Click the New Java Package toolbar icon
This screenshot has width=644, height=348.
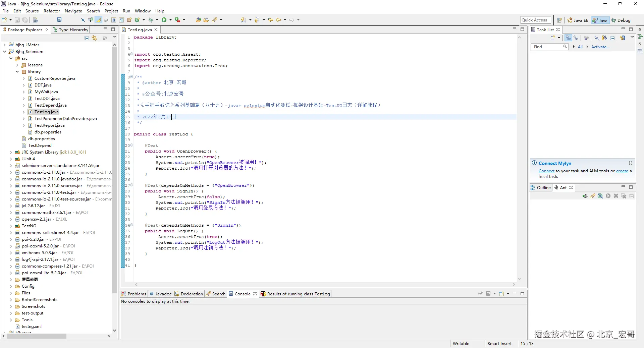129,20
